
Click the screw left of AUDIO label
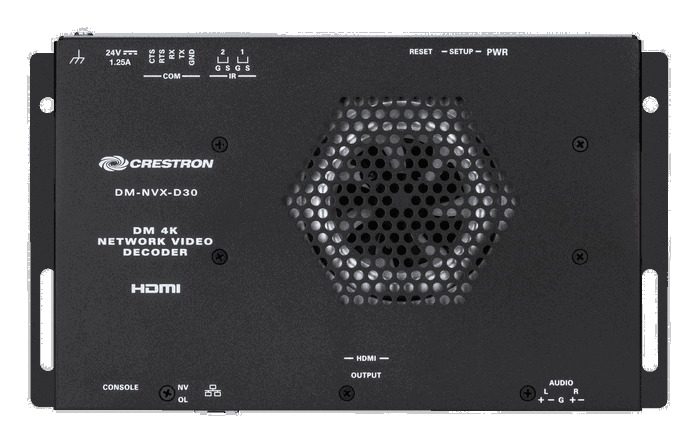tap(527, 393)
